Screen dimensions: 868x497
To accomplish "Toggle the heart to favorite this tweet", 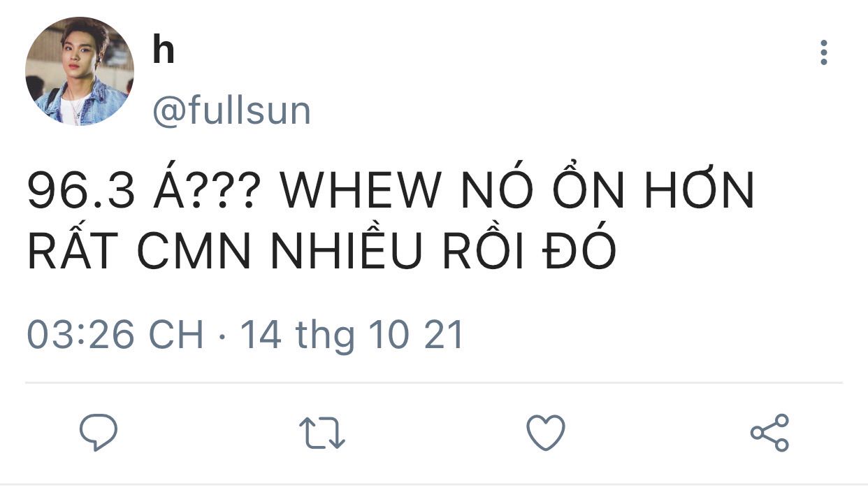I will 545,433.
